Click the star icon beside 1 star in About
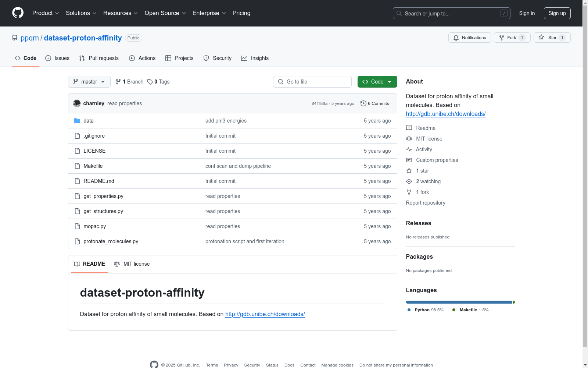 tap(409, 171)
